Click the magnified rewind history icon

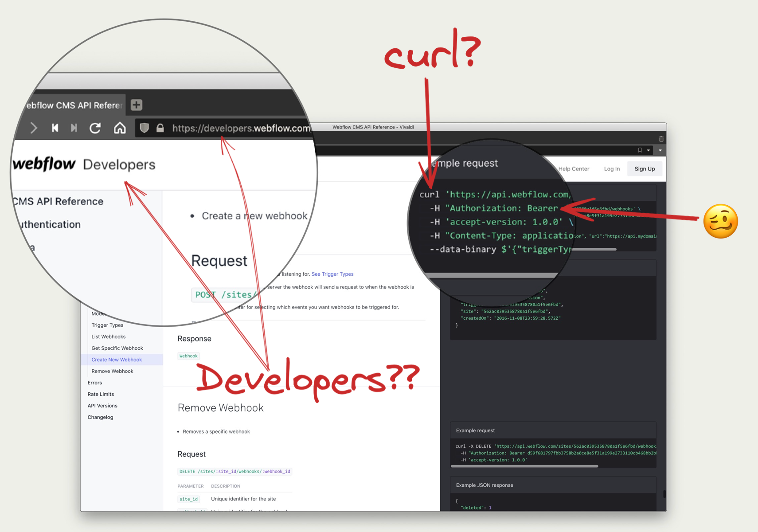pos(55,128)
